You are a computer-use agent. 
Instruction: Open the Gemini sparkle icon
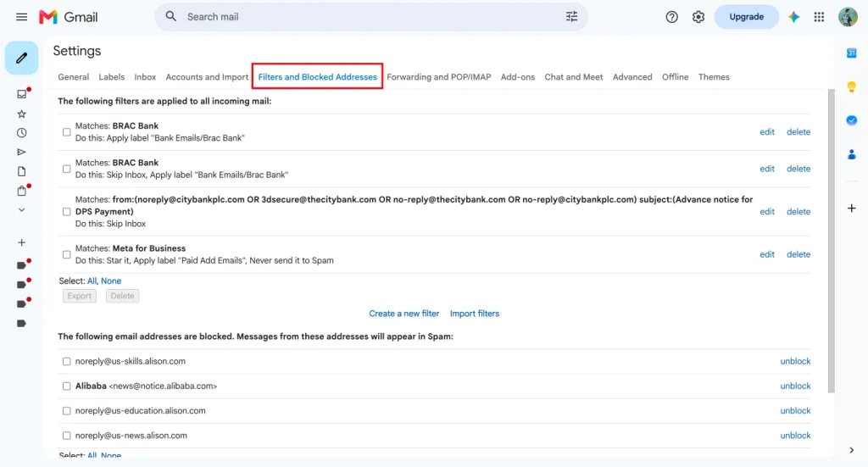point(793,17)
